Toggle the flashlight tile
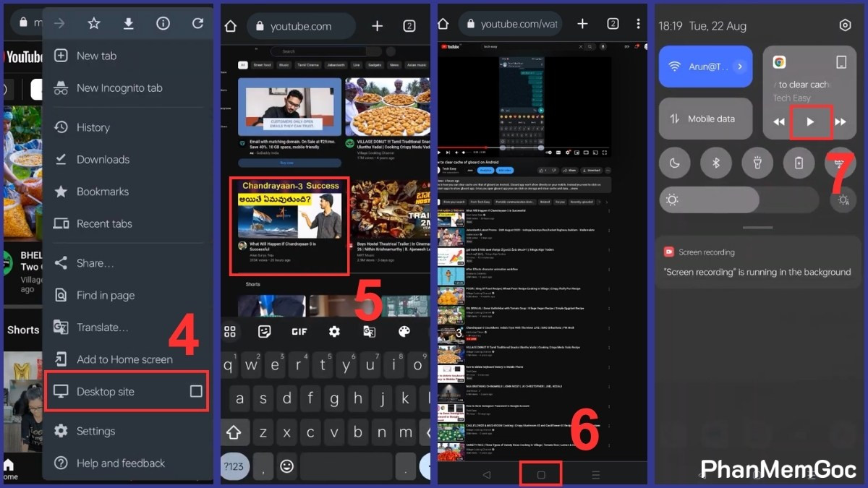The image size is (868, 488). [x=757, y=163]
